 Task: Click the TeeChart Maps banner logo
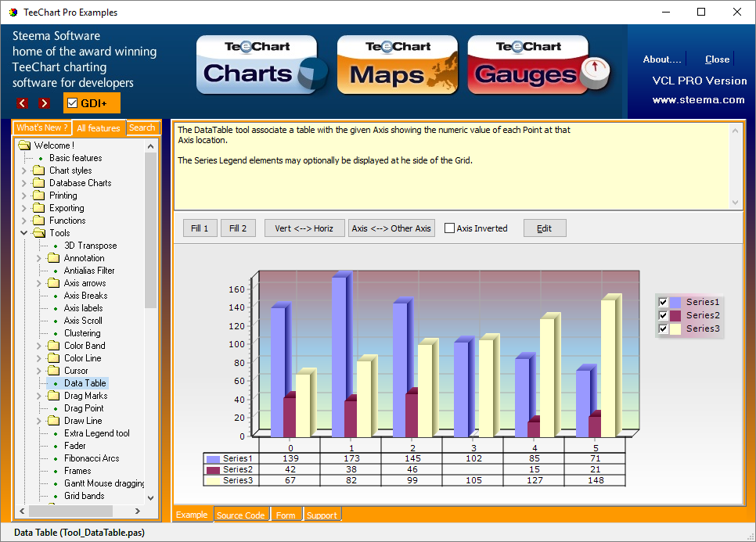(x=398, y=65)
